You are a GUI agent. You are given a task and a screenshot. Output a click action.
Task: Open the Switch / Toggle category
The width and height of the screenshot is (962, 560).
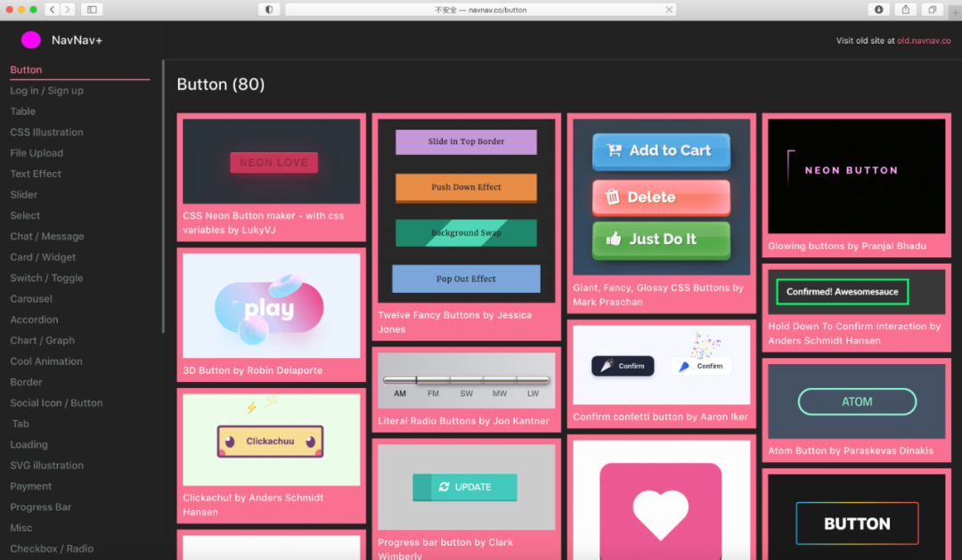46,278
